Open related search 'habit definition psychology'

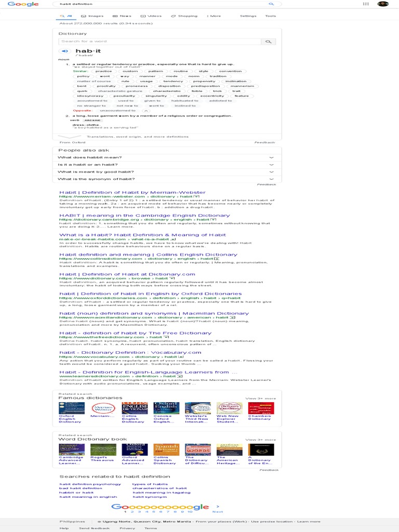(x=90, y=484)
